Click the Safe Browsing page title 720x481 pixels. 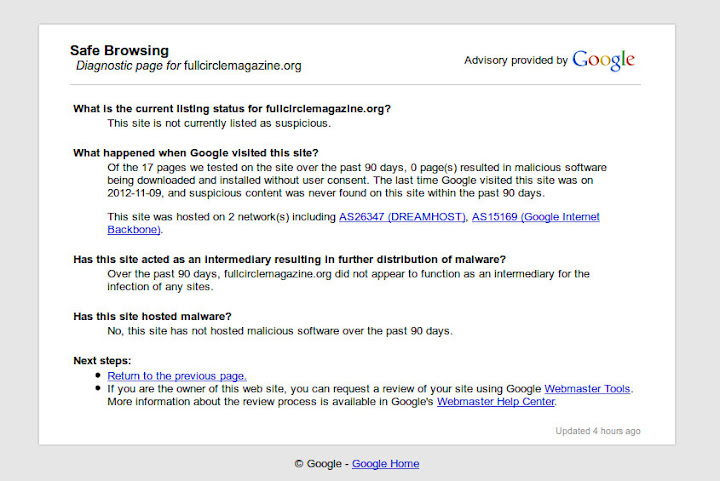point(119,50)
